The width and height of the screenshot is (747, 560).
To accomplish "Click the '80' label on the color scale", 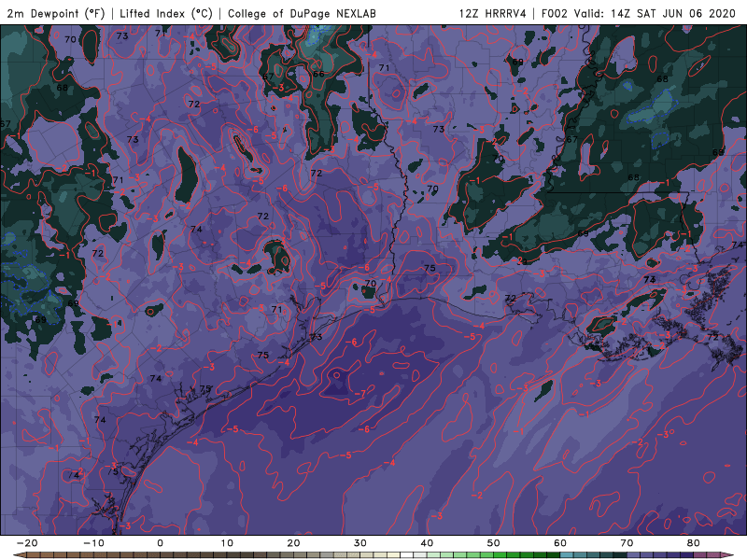I will pyautogui.click(x=694, y=543).
